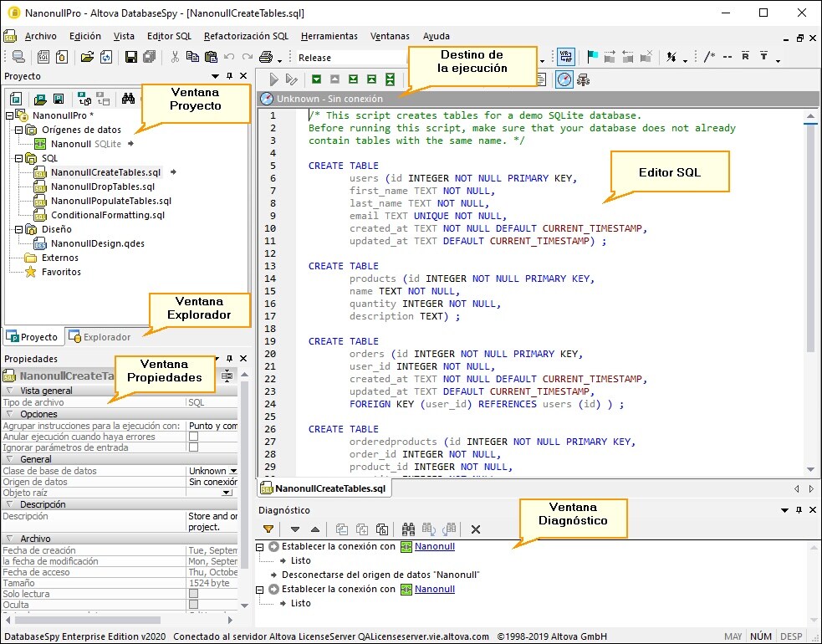Image resolution: width=822 pixels, height=644 pixels.
Task: Click the Open file folder icon
Action: (87, 57)
